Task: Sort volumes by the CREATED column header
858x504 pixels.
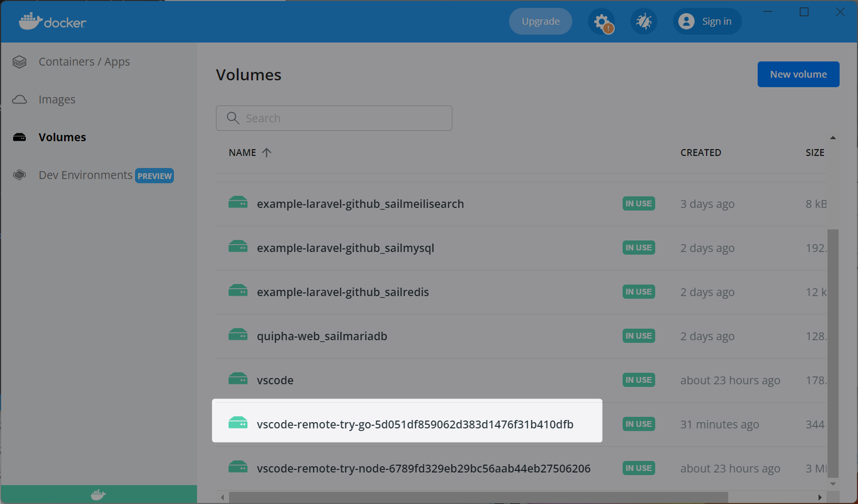Action: point(701,153)
